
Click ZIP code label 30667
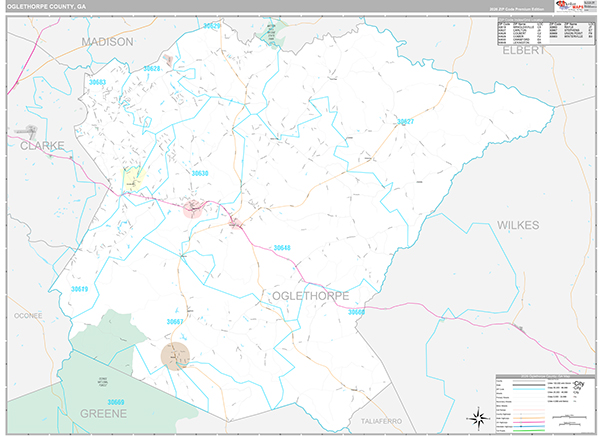[x=175, y=322]
